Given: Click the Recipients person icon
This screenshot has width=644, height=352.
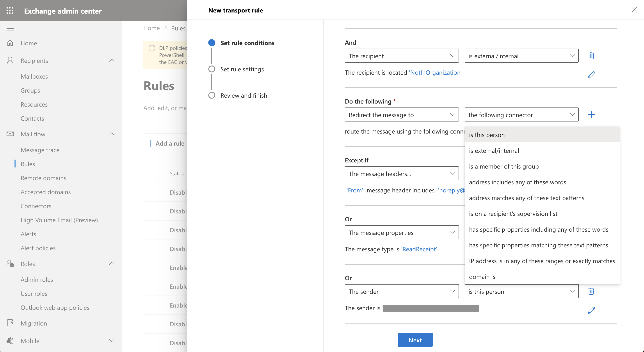Looking at the screenshot, I should [10, 60].
